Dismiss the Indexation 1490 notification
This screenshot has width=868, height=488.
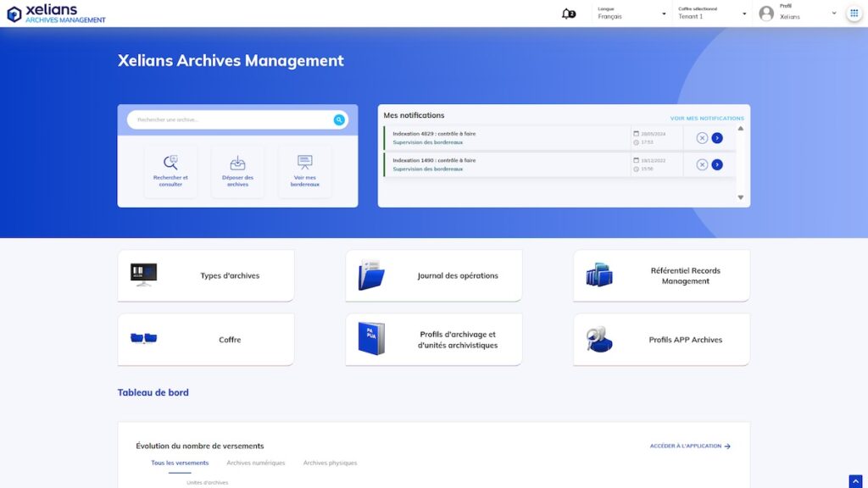tap(702, 164)
